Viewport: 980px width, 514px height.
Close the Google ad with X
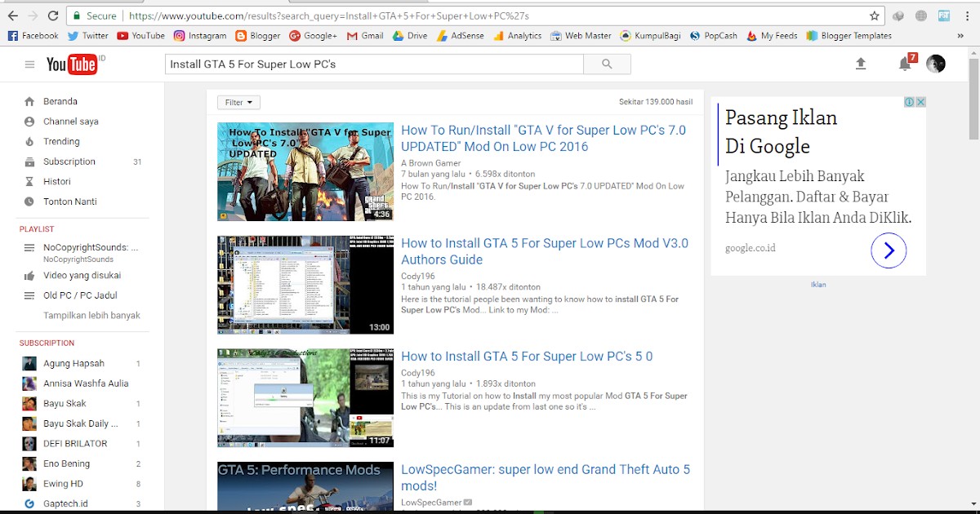coord(920,102)
